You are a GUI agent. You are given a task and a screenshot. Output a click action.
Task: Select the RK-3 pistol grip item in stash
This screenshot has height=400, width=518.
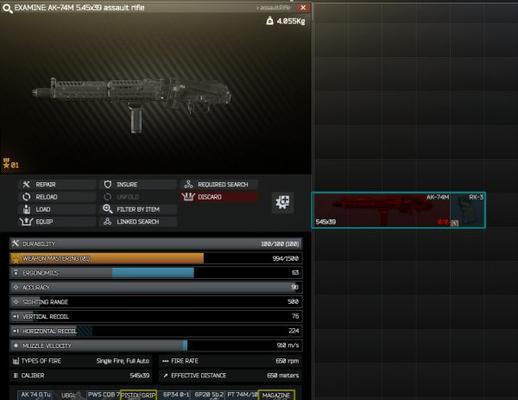(x=467, y=210)
